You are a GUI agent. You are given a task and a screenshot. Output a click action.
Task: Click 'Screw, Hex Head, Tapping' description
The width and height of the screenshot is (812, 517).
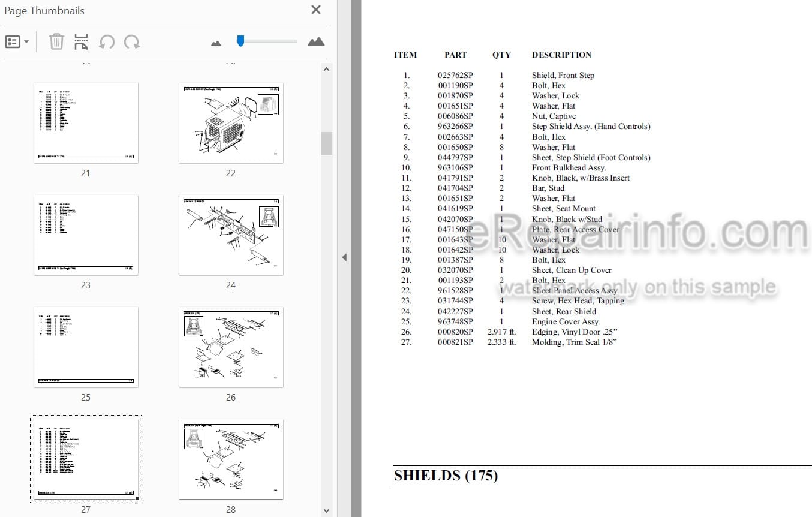(578, 301)
